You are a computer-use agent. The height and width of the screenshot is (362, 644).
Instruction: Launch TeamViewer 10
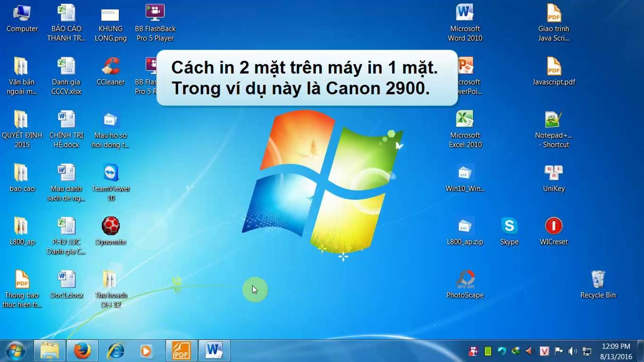[x=111, y=183]
